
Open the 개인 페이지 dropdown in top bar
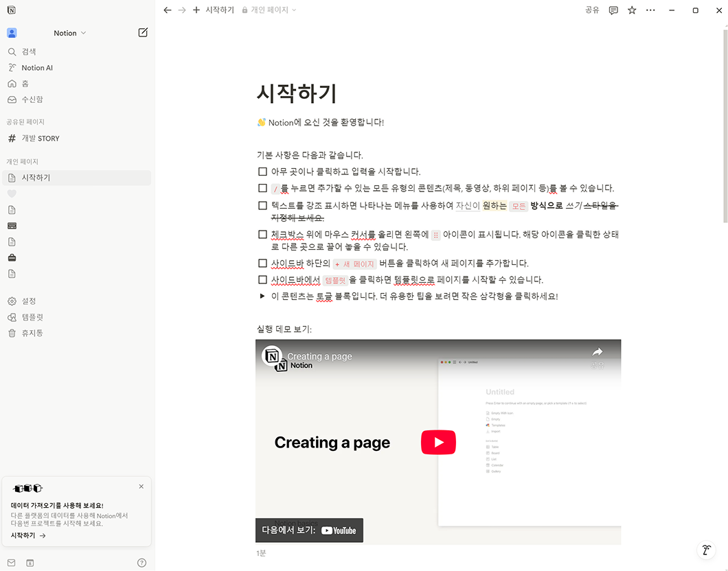pos(269,10)
